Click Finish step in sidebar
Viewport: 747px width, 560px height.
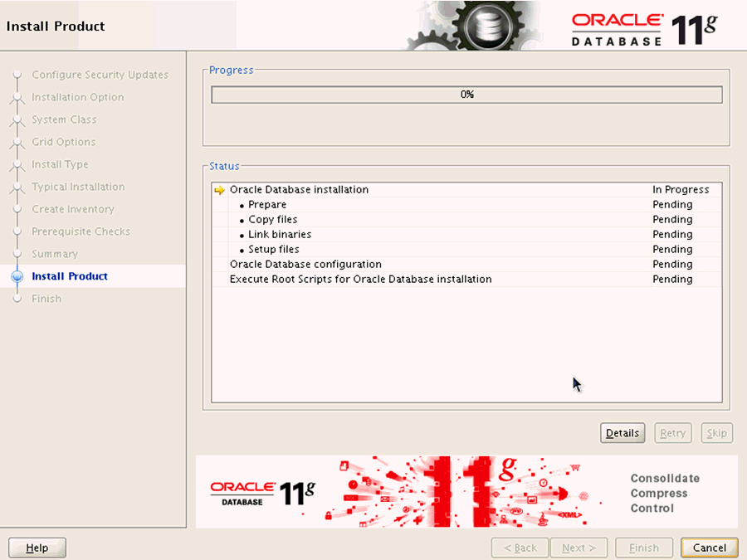pyautogui.click(x=46, y=299)
